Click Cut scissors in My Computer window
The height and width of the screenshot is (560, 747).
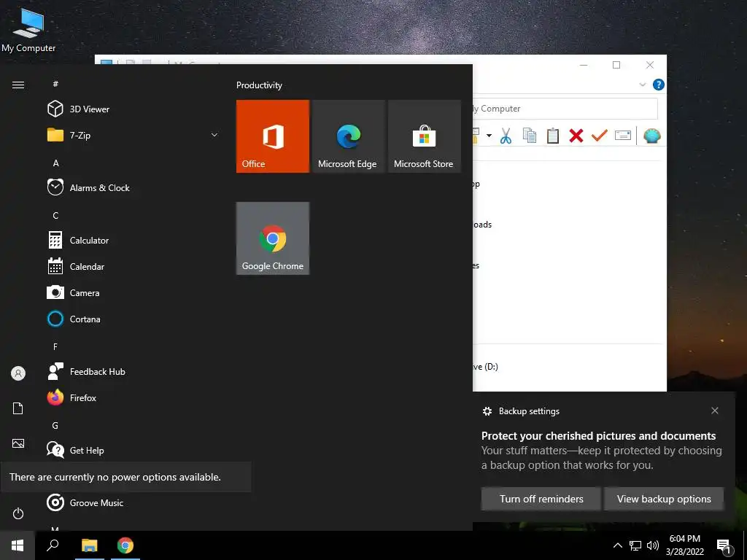506,136
